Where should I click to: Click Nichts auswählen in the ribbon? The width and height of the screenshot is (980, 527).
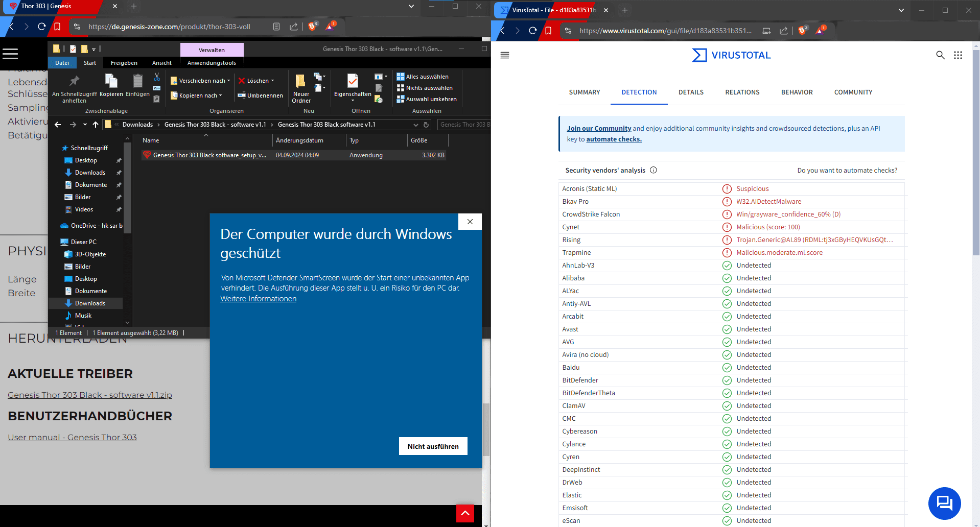(x=425, y=88)
